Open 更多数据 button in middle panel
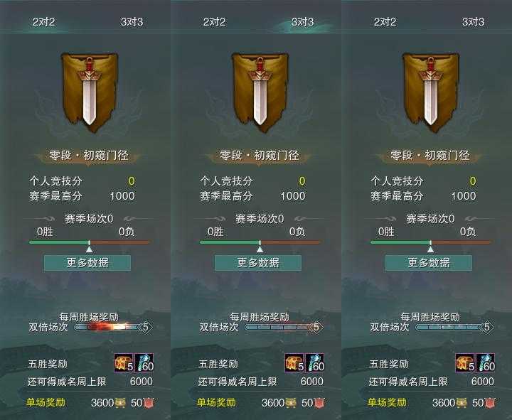 (x=258, y=263)
